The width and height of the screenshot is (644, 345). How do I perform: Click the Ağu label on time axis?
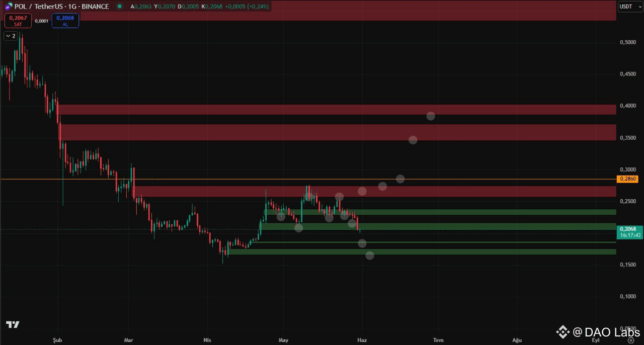pyautogui.click(x=517, y=340)
